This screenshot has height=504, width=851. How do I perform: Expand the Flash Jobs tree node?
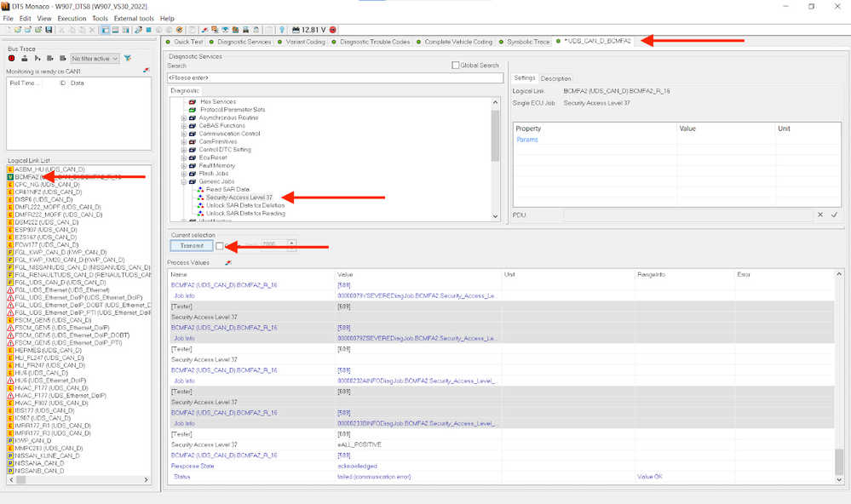pos(184,174)
